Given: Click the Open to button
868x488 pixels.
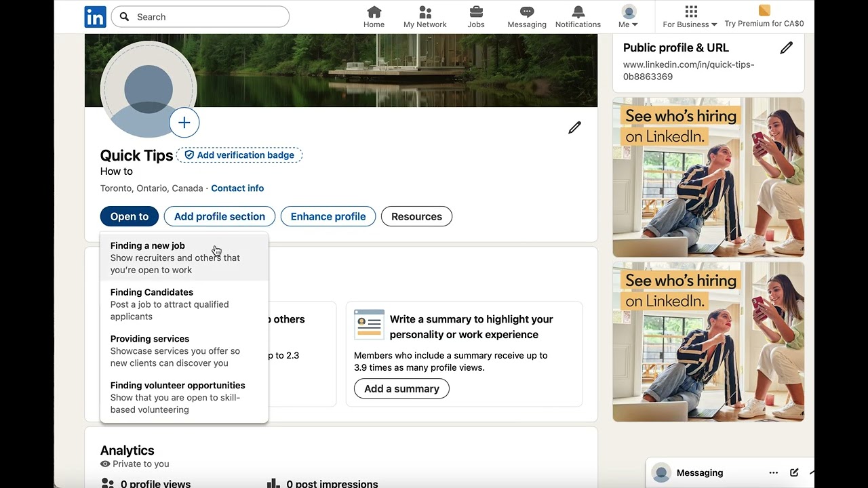Looking at the screenshot, I should pyautogui.click(x=130, y=216).
